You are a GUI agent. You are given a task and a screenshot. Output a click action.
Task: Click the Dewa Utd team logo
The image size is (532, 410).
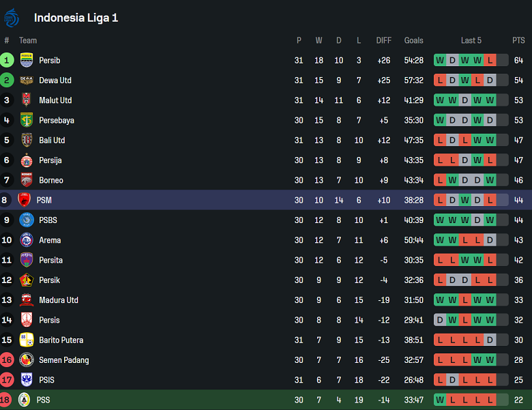[27, 80]
